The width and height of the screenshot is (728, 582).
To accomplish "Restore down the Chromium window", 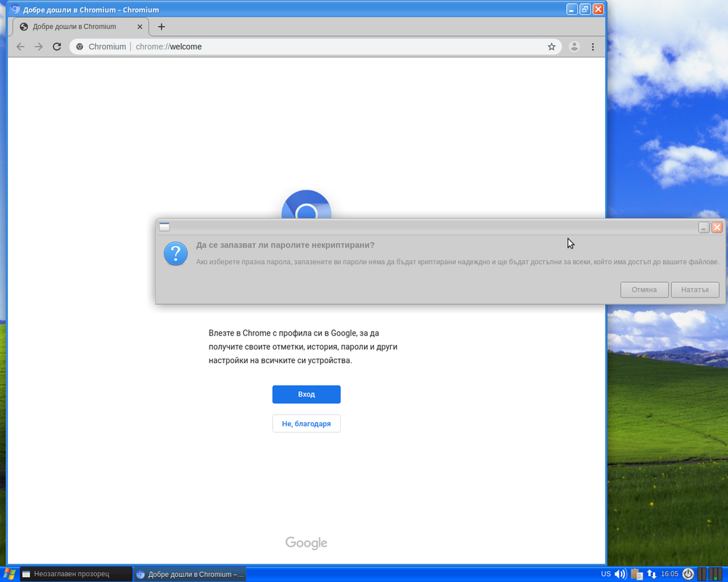I will tap(585, 9).
